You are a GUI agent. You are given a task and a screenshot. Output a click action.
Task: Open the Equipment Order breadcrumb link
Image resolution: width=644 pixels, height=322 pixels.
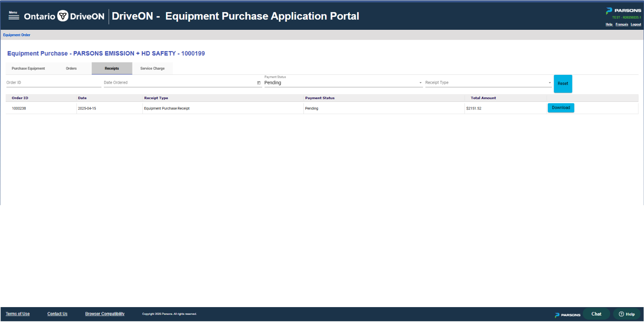17,35
